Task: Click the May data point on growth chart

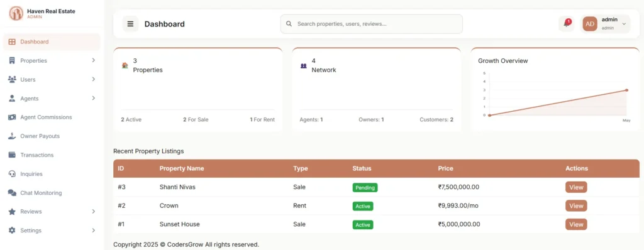Action: [627, 90]
